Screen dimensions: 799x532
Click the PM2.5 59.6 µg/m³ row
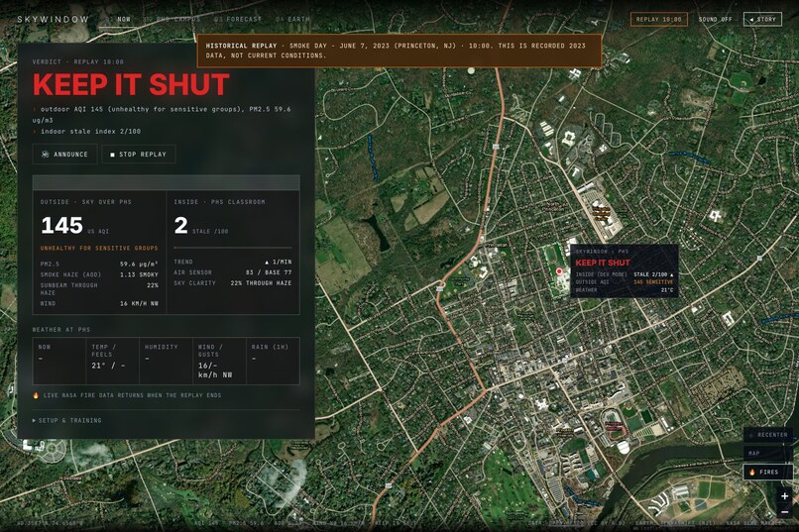pyautogui.click(x=99, y=265)
